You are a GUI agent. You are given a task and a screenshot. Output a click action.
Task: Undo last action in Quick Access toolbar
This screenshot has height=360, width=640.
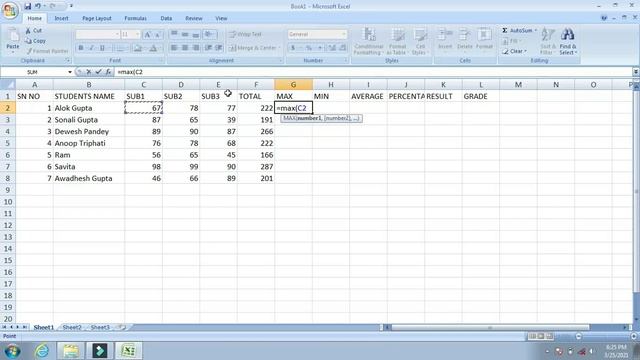38,6
